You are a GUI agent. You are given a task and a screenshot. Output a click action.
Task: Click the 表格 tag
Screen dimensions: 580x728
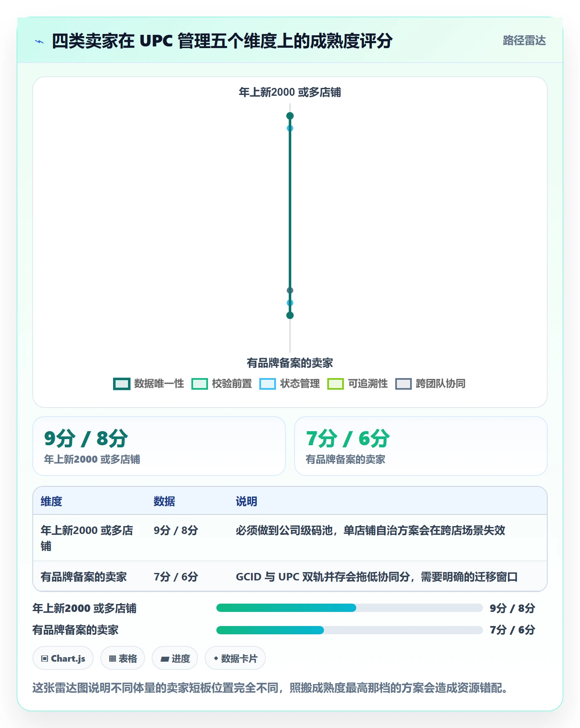(x=123, y=658)
